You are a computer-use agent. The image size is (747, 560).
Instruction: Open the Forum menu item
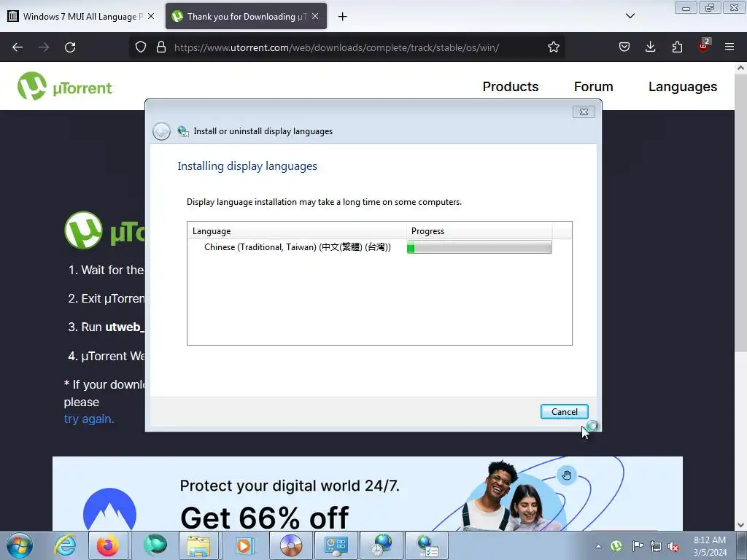tap(593, 87)
